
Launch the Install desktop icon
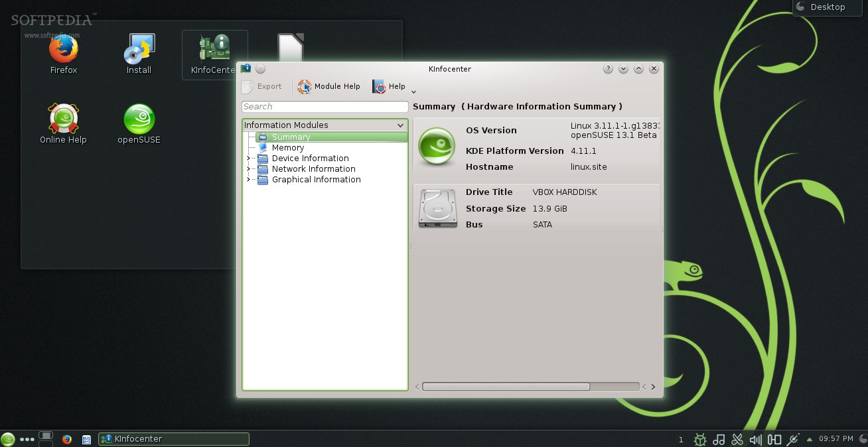[x=139, y=53]
